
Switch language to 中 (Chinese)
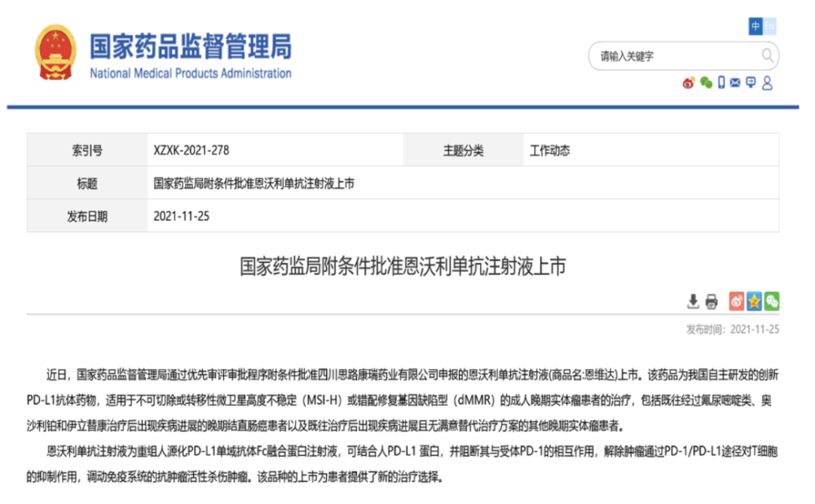tap(756, 26)
